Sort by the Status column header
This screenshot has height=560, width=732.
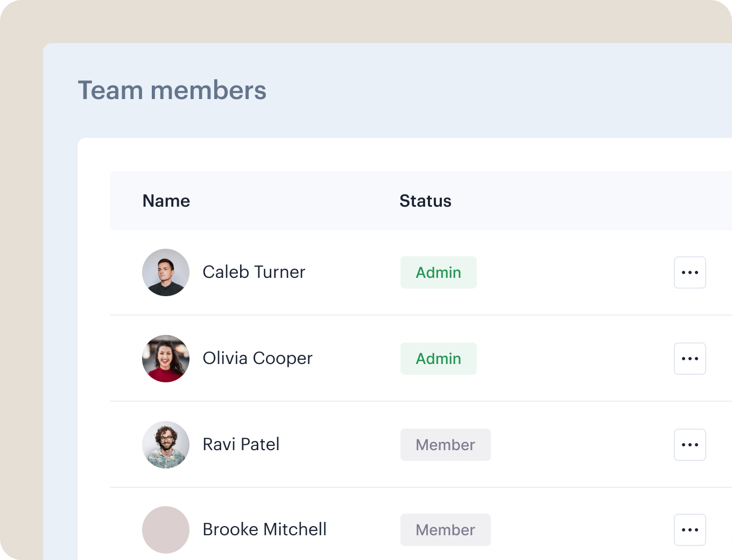point(425,201)
